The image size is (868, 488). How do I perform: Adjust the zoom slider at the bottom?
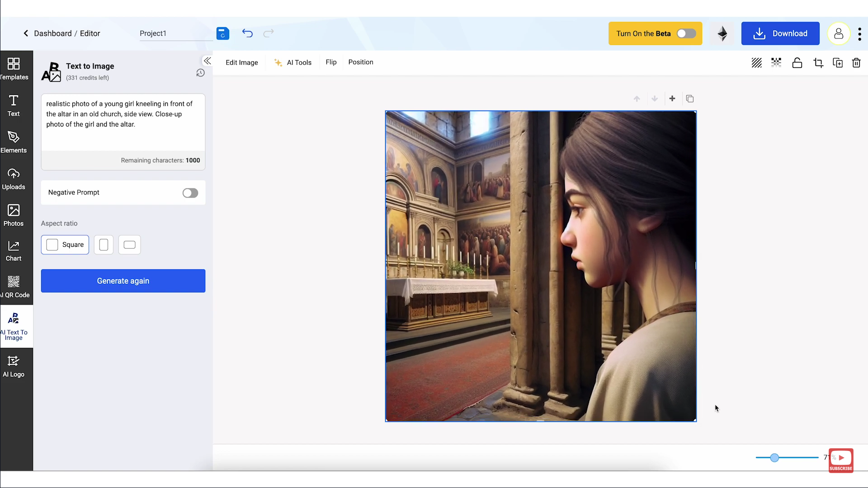pyautogui.click(x=775, y=458)
